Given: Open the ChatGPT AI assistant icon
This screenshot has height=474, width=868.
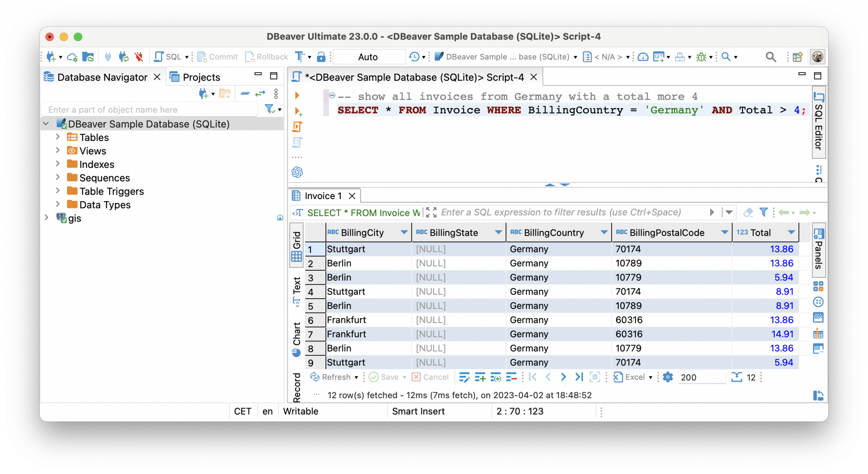Looking at the screenshot, I should pos(297,172).
